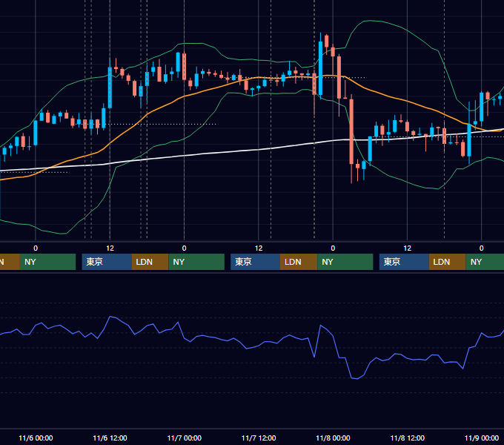Click the LDN session block on 11/6
The height and width of the screenshot is (445, 504).
tap(150, 262)
